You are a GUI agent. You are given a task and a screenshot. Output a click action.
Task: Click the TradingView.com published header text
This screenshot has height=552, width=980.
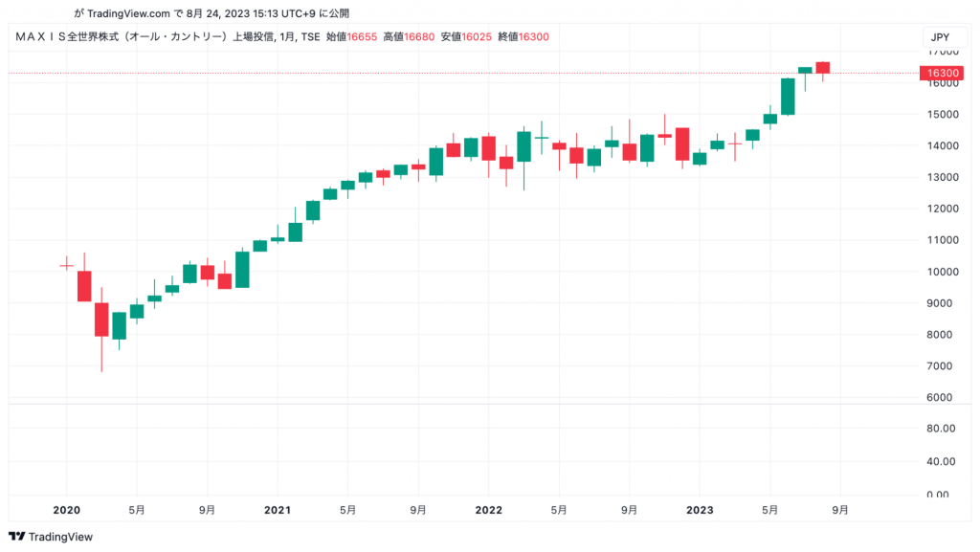pos(212,13)
